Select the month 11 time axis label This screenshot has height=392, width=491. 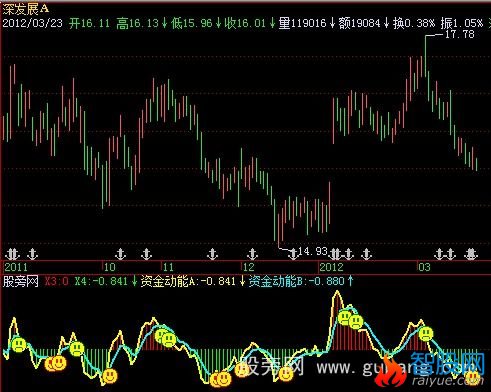point(168,267)
